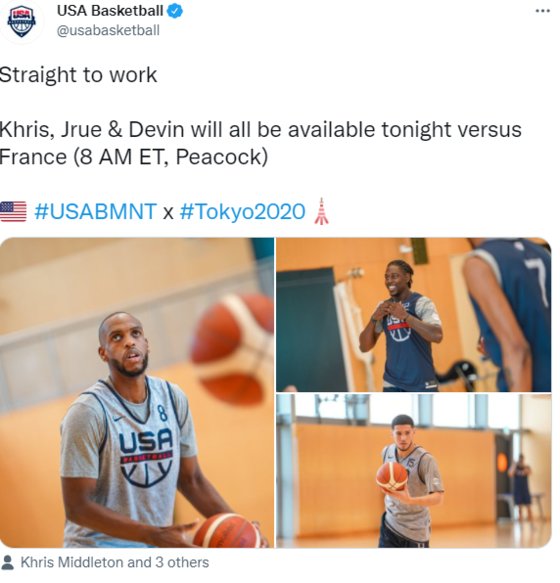Open the photo of player wearing number 8
The image size is (560, 583).
click(137, 393)
